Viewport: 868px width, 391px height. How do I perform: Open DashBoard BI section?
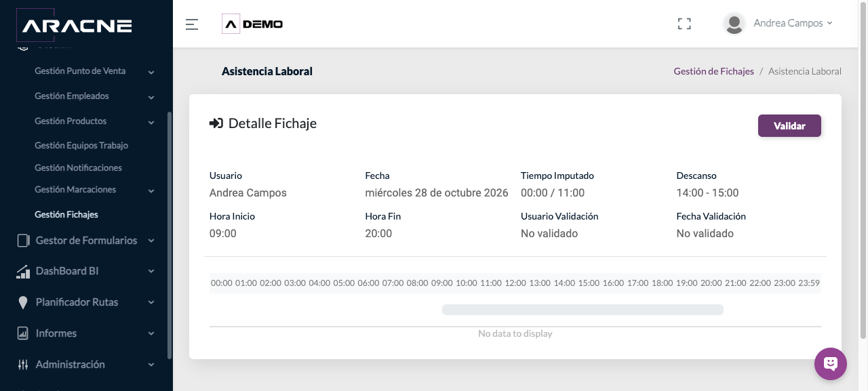tap(67, 271)
